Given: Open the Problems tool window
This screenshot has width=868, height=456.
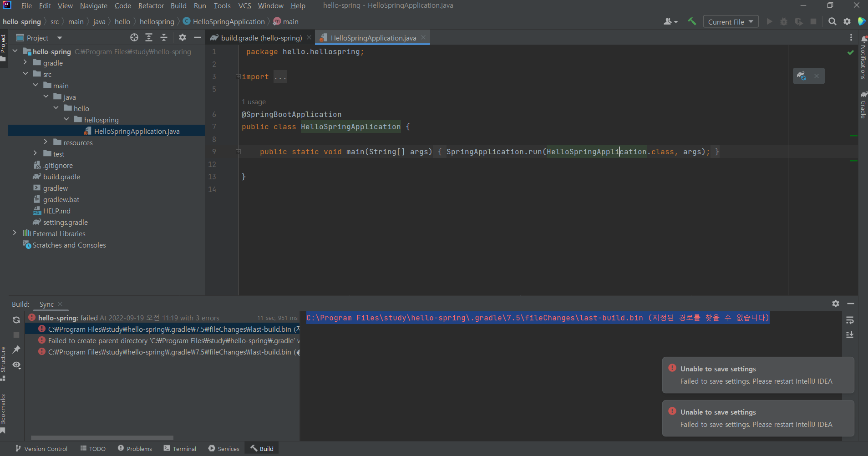Looking at the screenshot, I should point(135,449).
